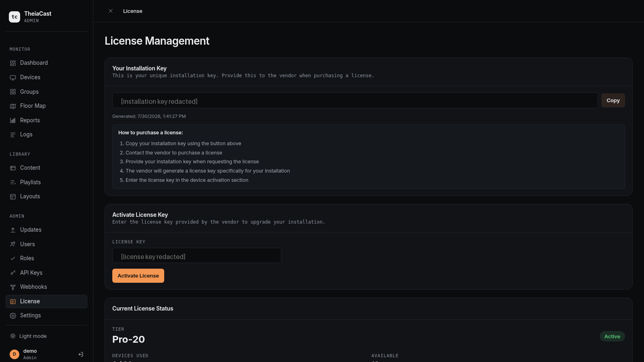Viewport: 644px width, 362px height.
Task: Click the Webhooks icon
Action: [x=13, y=287]
